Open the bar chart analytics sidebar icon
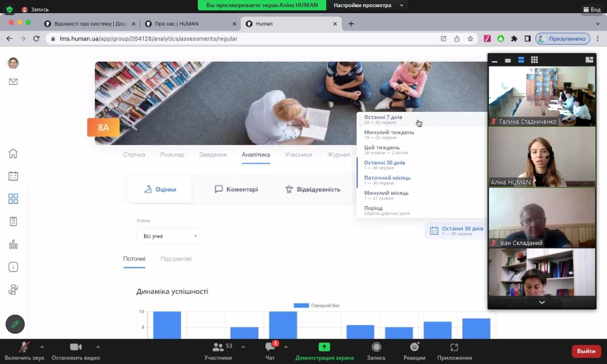 pos(13,244)
